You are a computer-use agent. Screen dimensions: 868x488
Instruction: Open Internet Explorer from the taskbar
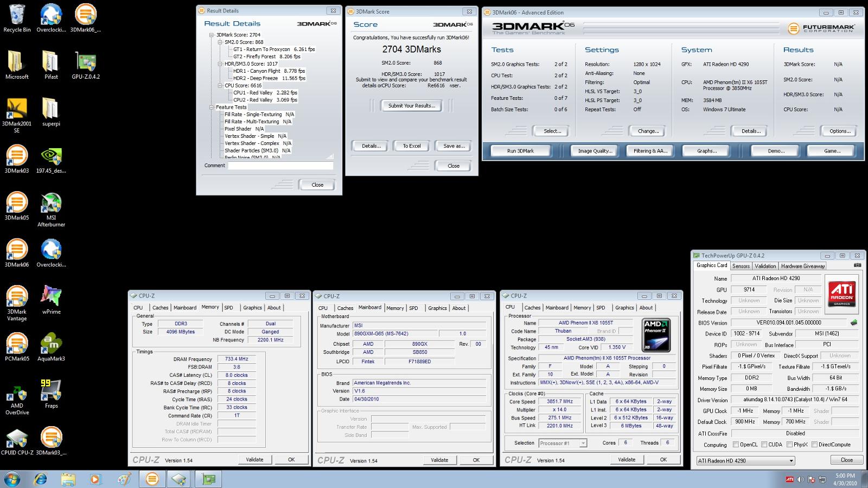coord(40,479)
